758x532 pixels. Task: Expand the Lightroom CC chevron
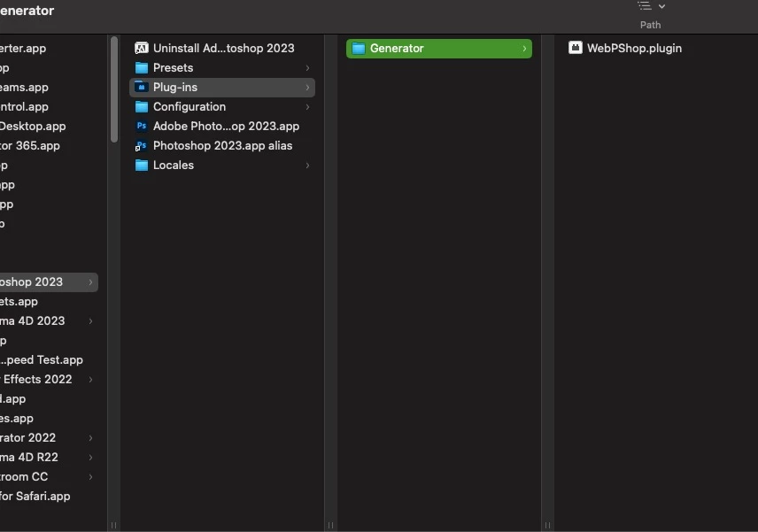pyautogui.click(x=90, y=477)
